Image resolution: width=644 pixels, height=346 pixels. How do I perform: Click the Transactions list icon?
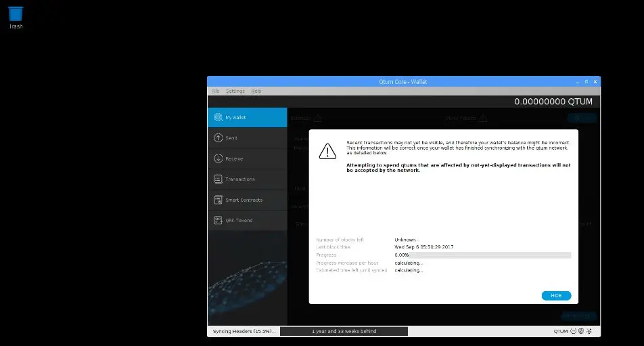218,179
